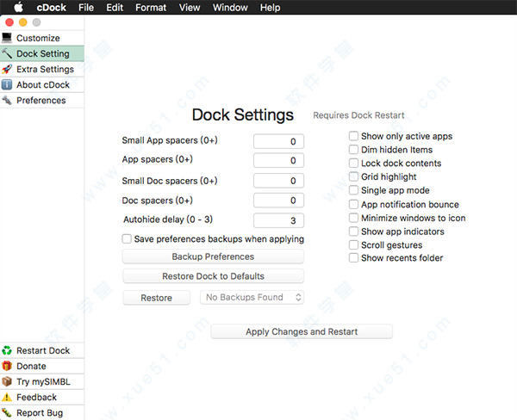Open the Window menu
Image resolution: width=517 pixels, height=420 pixels.
click(x=230, y=7)
